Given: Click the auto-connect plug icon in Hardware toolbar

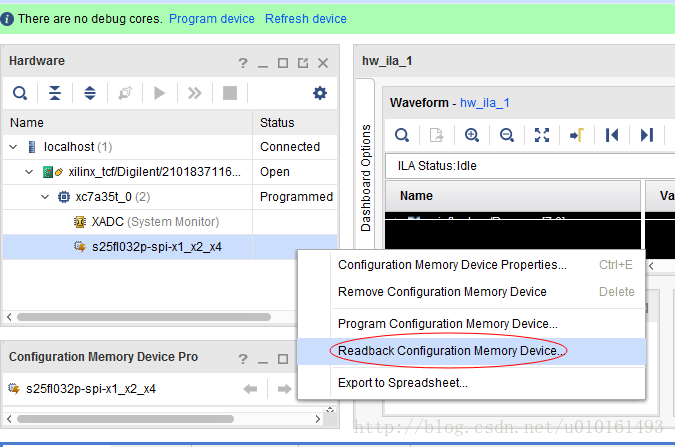Looking at the screenshot, I should tap(125, 93).
